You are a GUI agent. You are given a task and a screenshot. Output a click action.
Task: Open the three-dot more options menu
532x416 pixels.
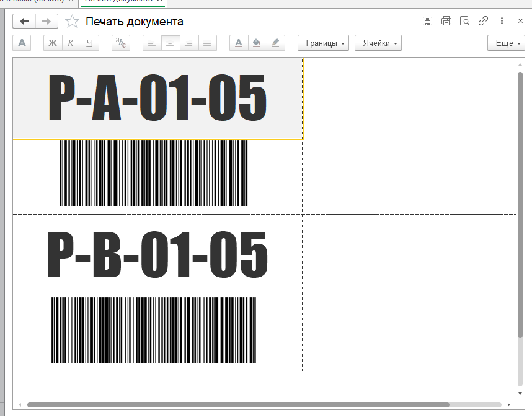(x=502, y=21)
